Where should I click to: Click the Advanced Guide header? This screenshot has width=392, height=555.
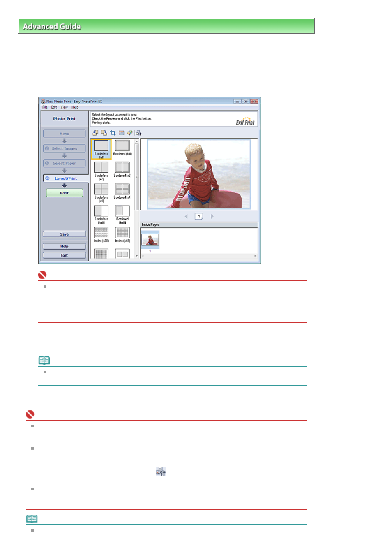click(x=167, y=26)
